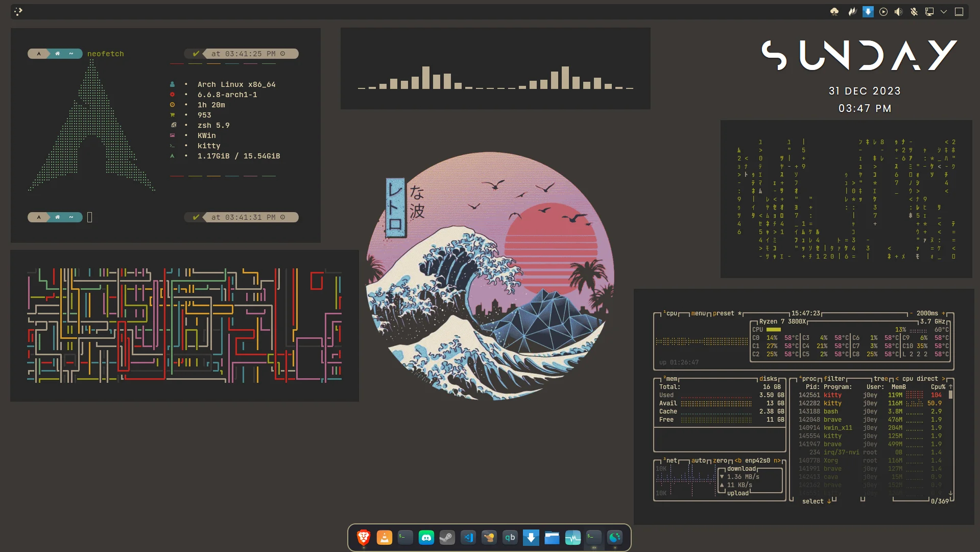Click the MemB column header

click(898, 387)
